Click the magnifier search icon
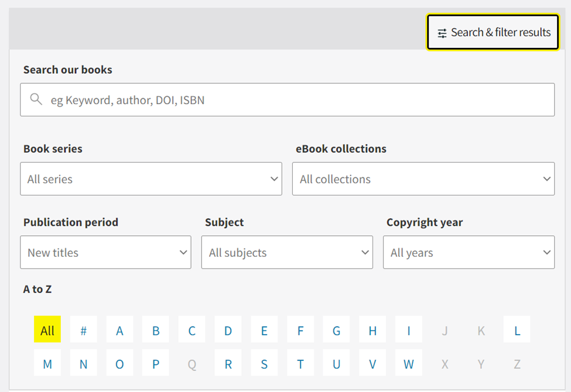Viewport: 571px width, 392px height. click(36, 99)
